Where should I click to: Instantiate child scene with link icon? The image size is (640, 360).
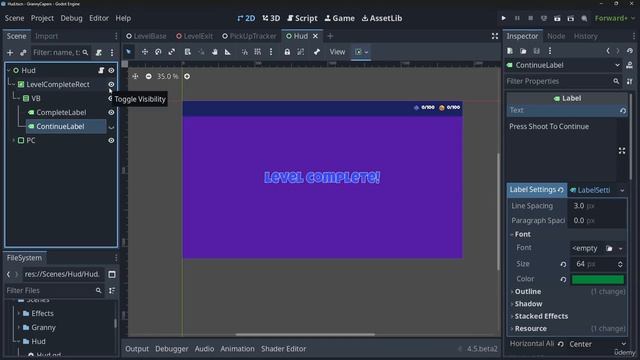pos(23,53)
